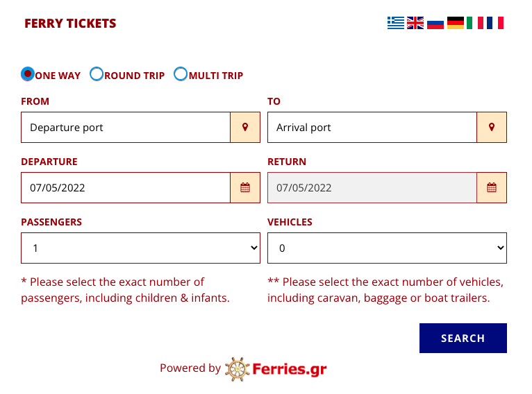The height and width of the screenshot is (394, 532).
Task: Select the One Way radio option
Action: [x=28, y=74]
